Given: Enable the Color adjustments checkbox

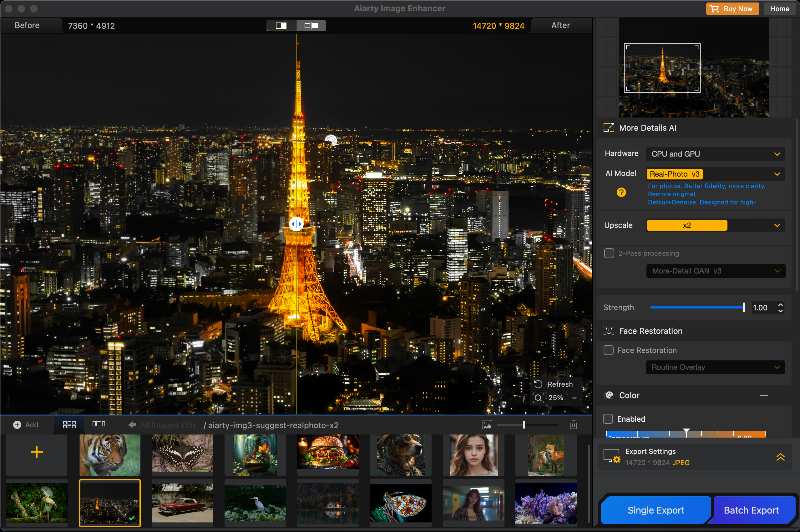Looking at the screenshot, I should pyautogui.click(x=609, y=419).
